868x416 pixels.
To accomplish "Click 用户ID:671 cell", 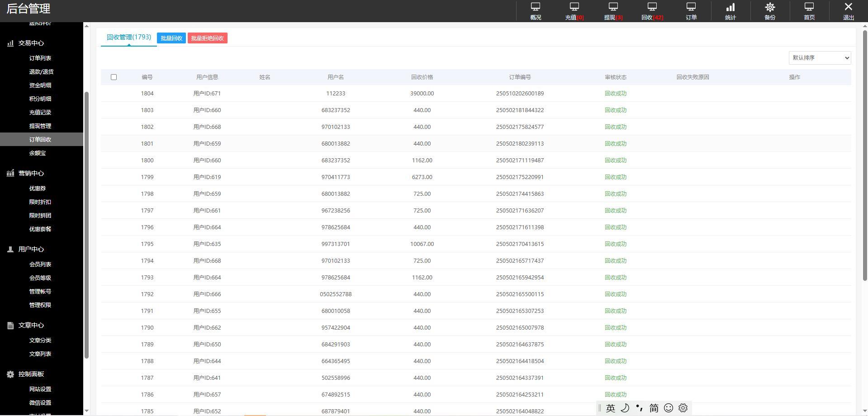I will pos(207,94).
